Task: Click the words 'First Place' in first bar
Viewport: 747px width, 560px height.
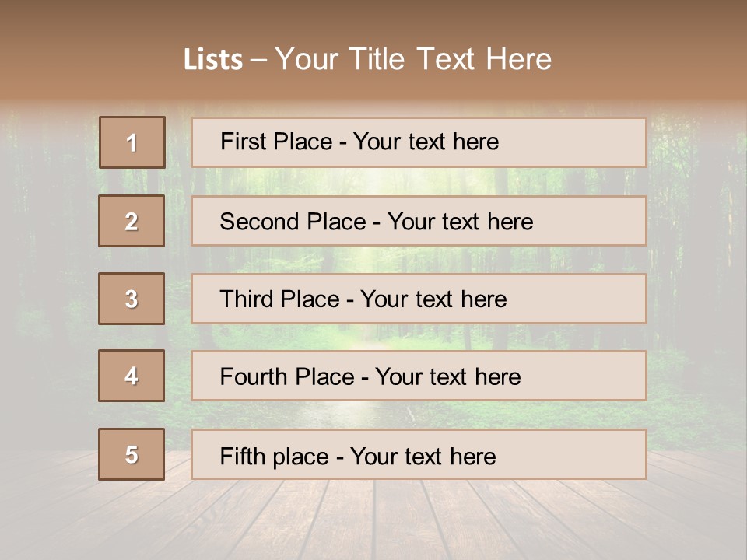Action: [x=276, y=142]
